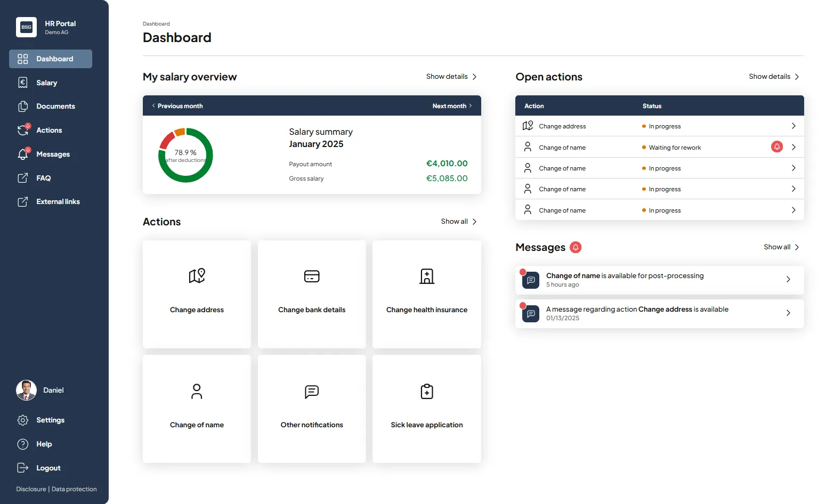Go to Documents in the sidebar

(55, 107)
